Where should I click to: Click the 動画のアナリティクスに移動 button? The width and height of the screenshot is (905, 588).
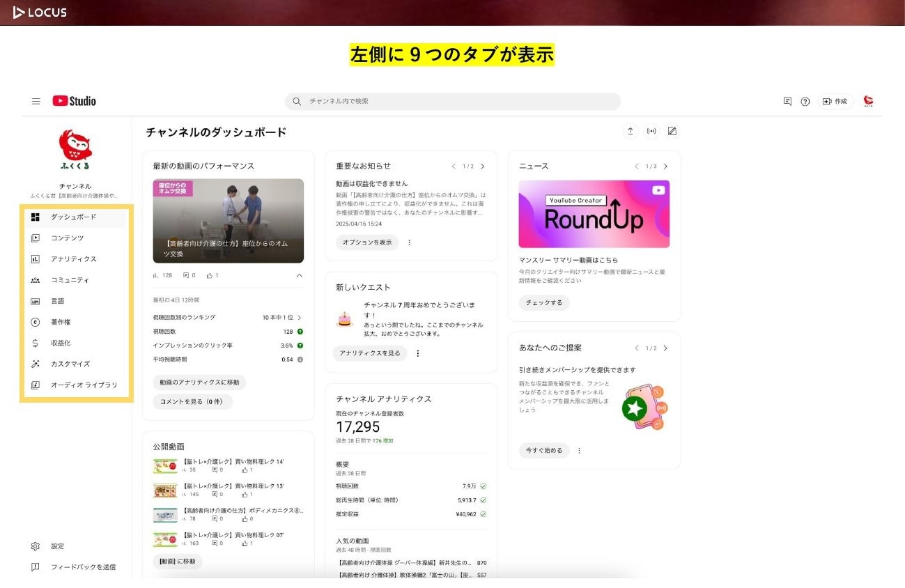coord(199,382)
